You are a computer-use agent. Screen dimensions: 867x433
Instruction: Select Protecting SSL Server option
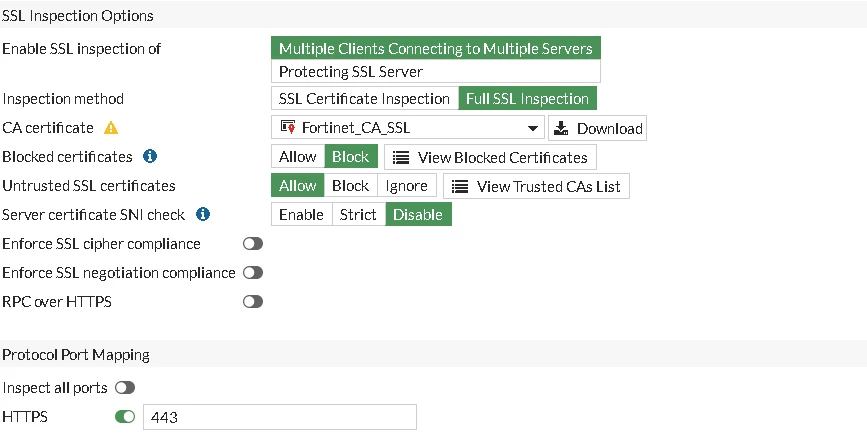pos(436,71)
